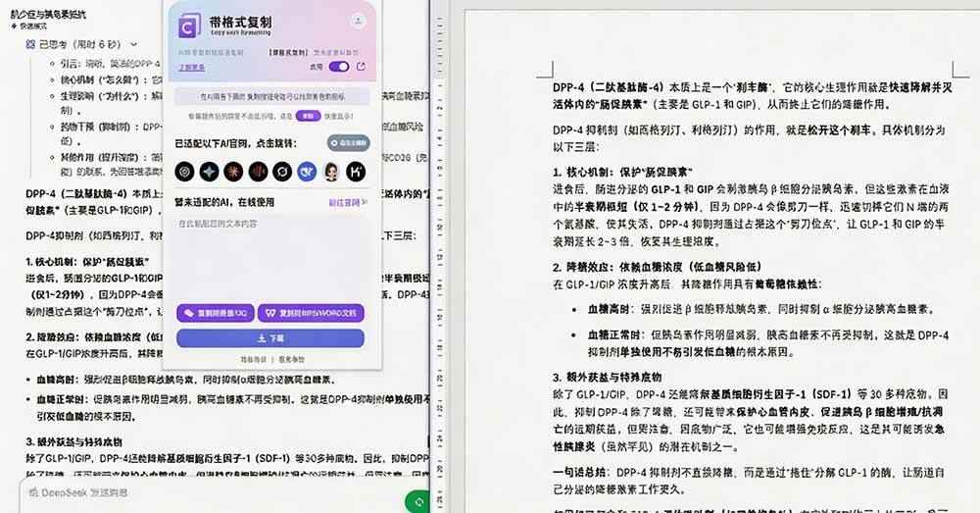Click the '血糖高时' bullet in Word document
The image size is (980, 513).
[761, 309]
